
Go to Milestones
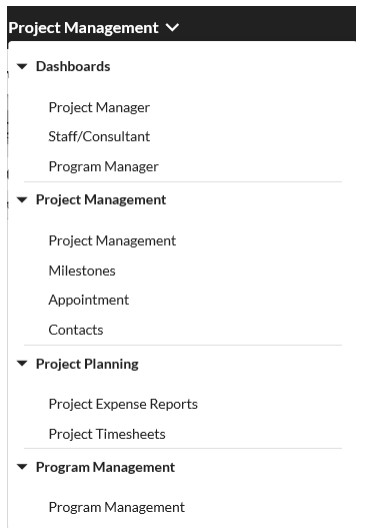coord(82,271)
